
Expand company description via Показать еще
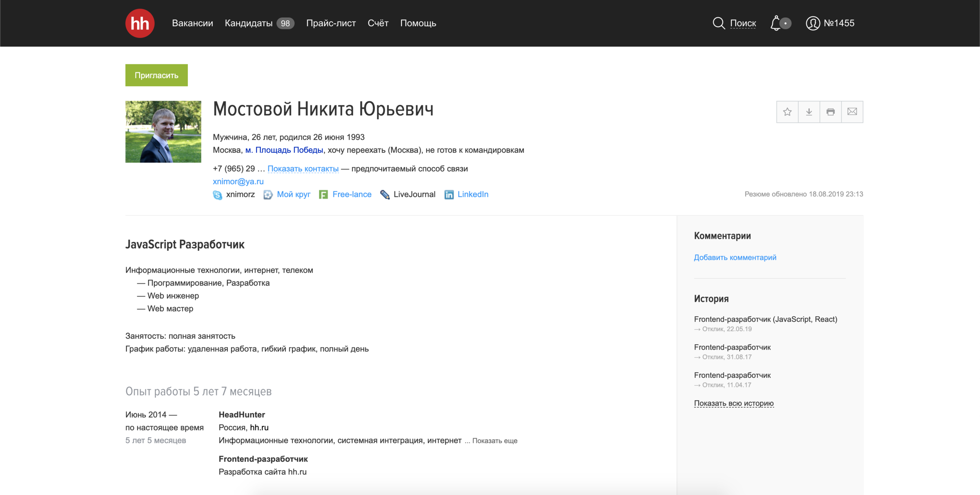coord(494,441)
